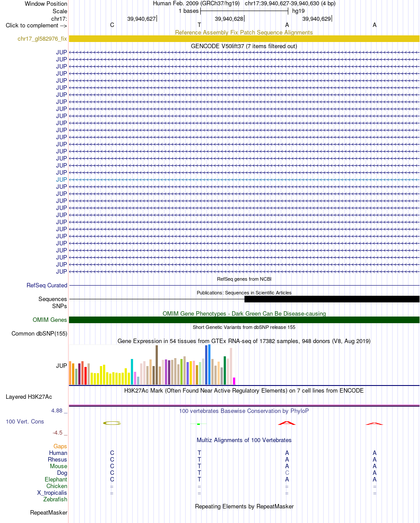Select base T in the base position row
Viewport: 420px width, 523px height.
199,25
